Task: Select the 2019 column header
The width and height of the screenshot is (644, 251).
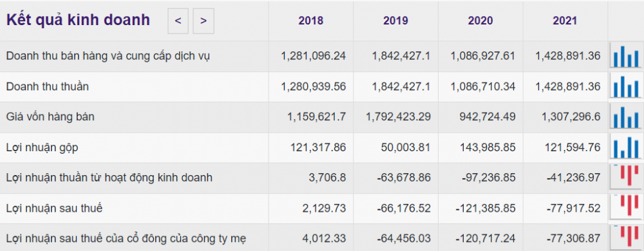Action: (x=395, y=21)
